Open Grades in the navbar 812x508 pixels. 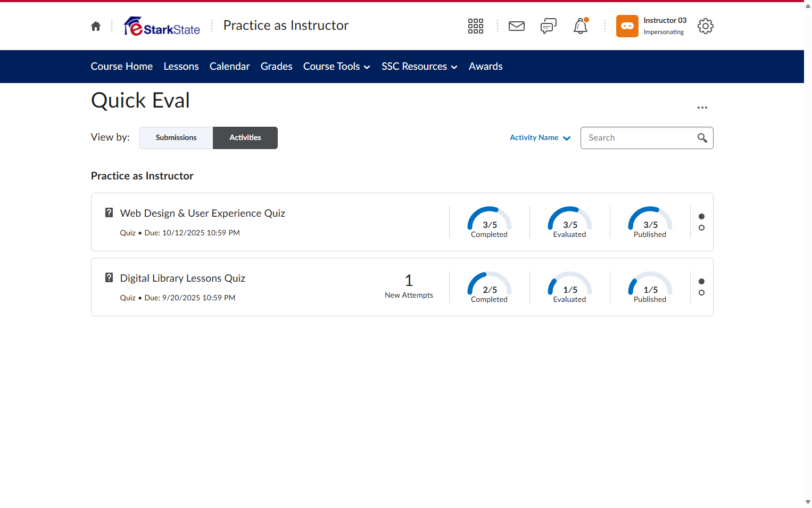277,67
